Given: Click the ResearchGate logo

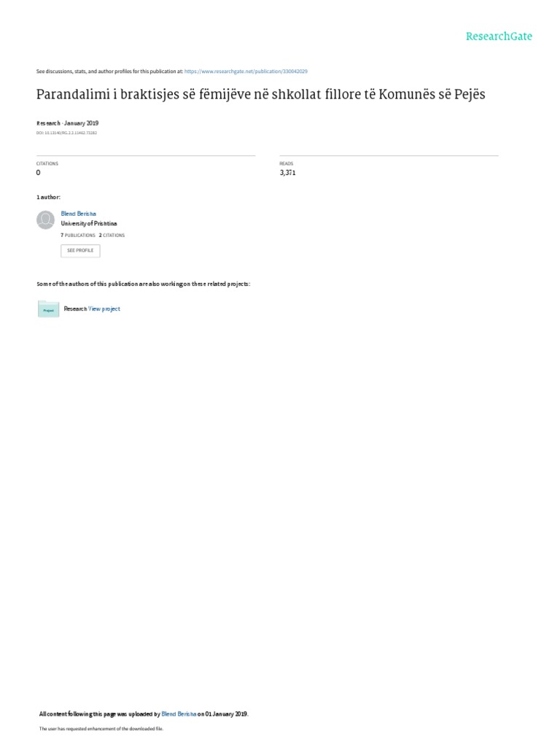Looking at the screenshot, I should point(499,36).
